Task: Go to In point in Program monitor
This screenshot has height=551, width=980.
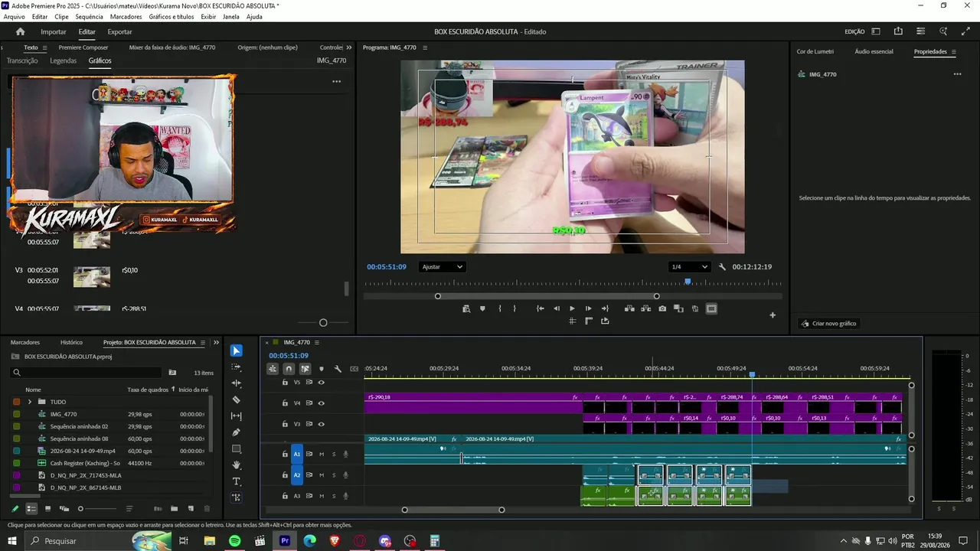Action: [x=541, y=308]
